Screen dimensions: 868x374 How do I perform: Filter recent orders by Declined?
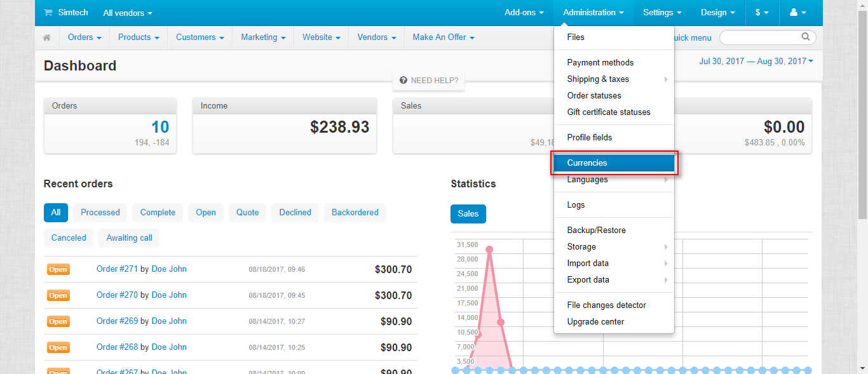(295, 213)
